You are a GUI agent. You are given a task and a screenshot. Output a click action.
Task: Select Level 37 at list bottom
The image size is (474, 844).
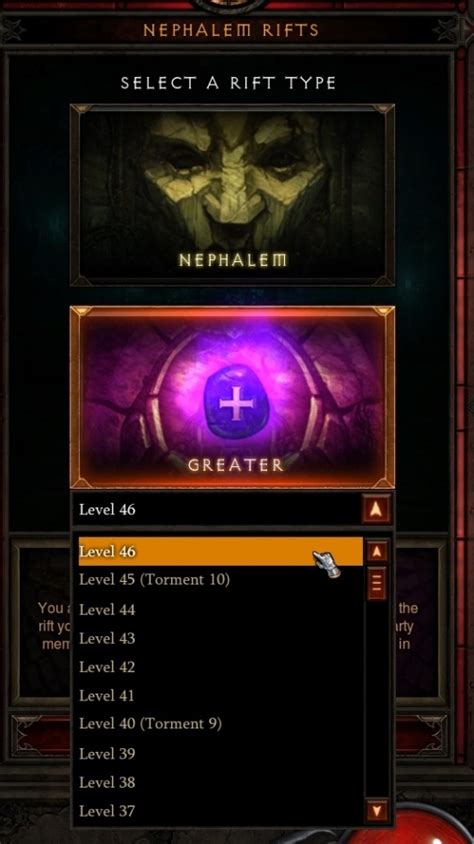point(221,810)
